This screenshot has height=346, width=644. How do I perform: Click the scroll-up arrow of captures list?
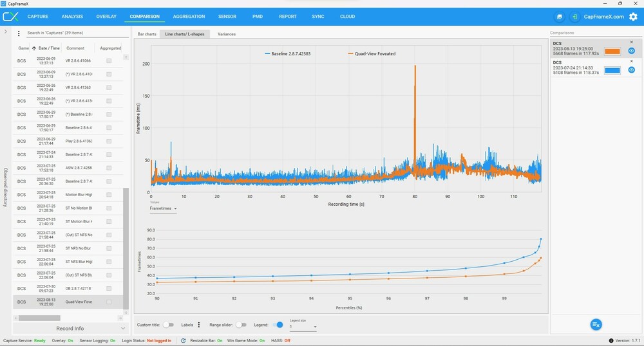point(126,57)
